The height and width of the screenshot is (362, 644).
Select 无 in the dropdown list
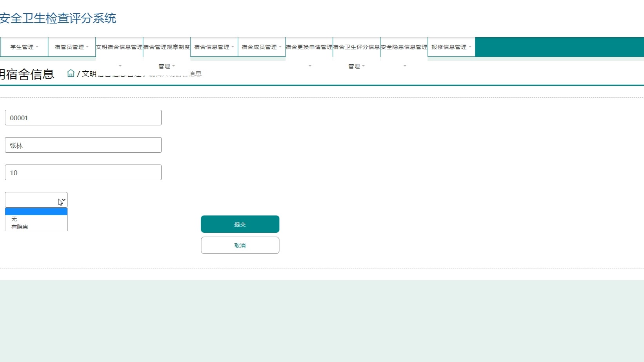36,219
